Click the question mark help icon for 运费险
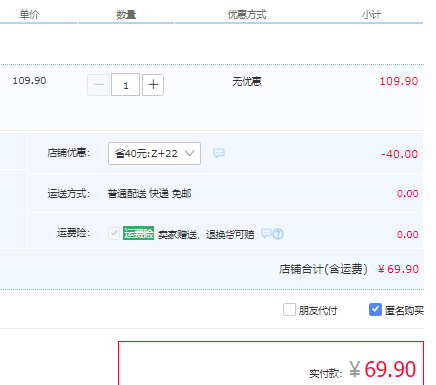 (x=278, y=234)
